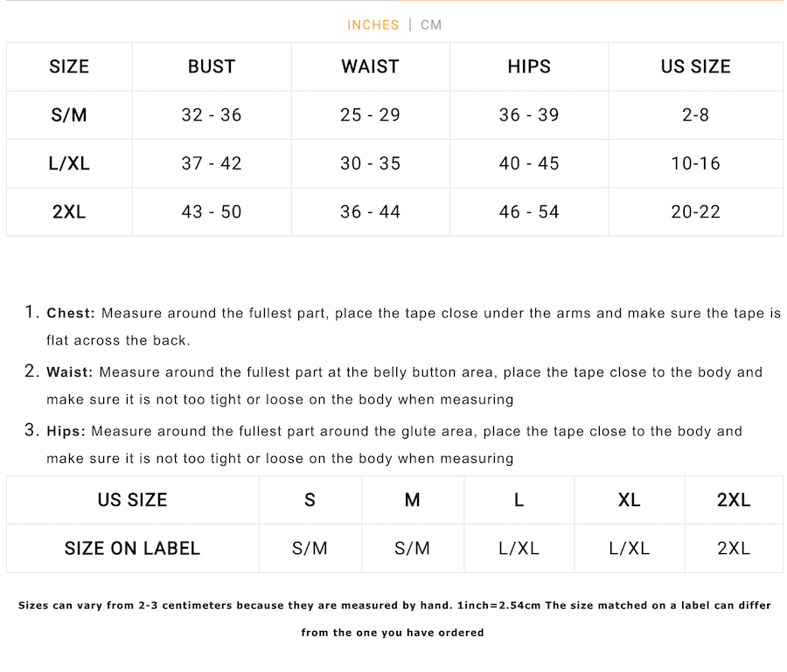Click the M column in the lower table
The height and width of the screenshot is (672, 787).
(x=413, y=500)
